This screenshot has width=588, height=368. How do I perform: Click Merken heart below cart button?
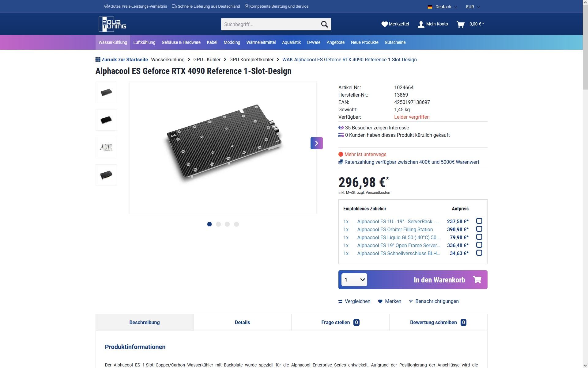tap(380, 301)
